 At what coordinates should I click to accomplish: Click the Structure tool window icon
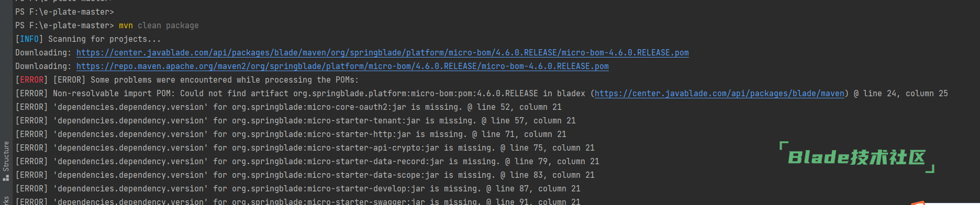click(x=6, y=177)
